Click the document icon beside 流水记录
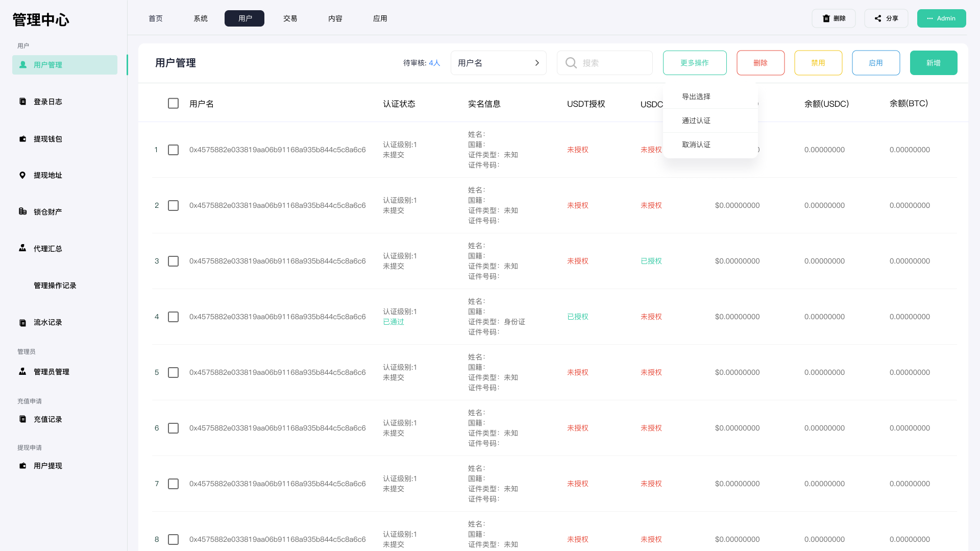This screenshot has height=551, width=980. click(x=22, y=323)
